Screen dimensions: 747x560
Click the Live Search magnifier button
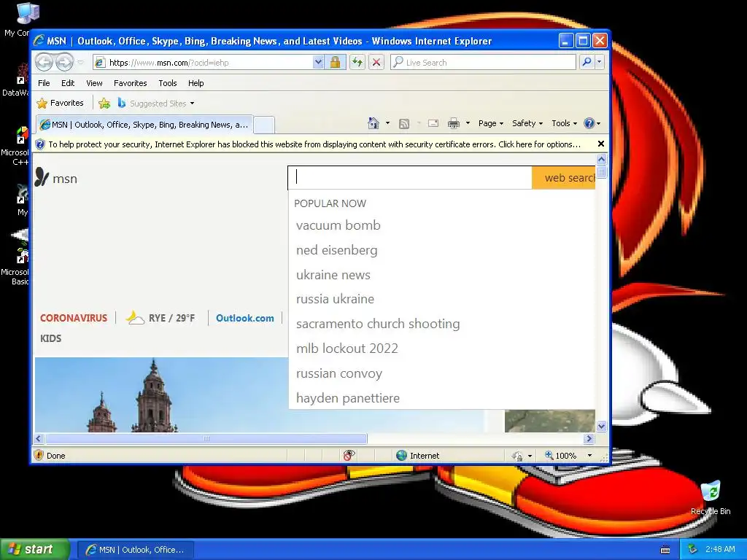coord(587,62)
